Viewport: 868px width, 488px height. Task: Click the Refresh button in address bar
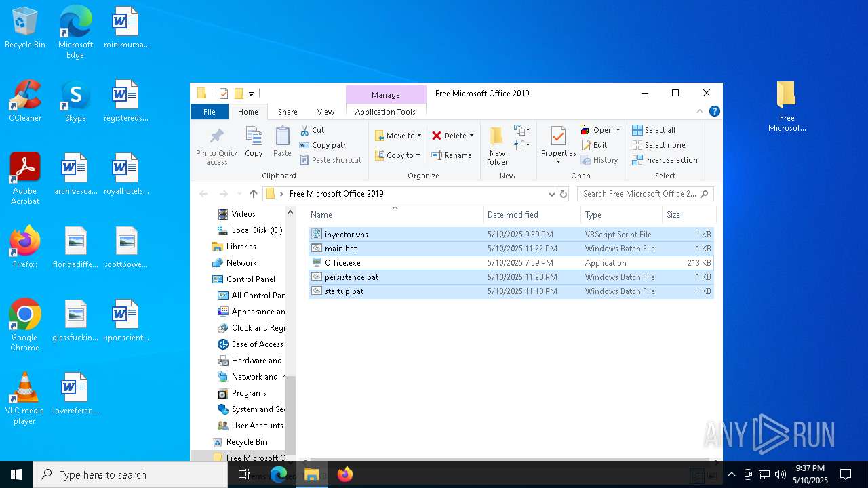coord(563,194)
